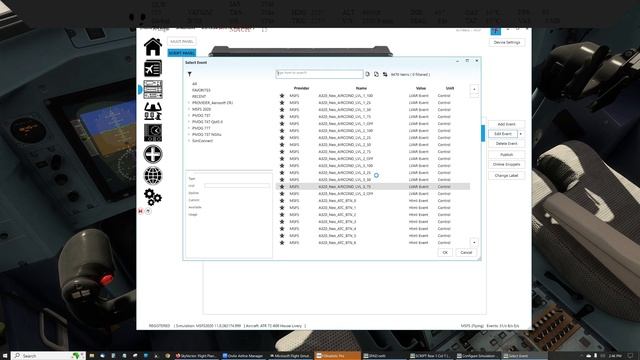Expand PMDG 747 QotS II node arrow
This screenshot has height=360, width=640.
[189, 122]
